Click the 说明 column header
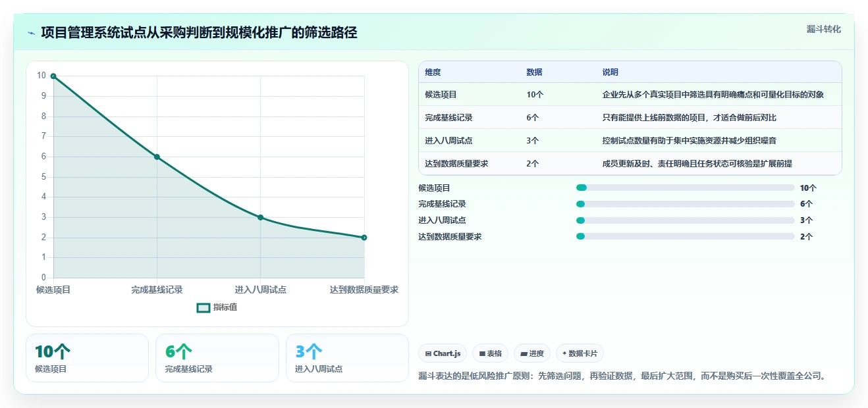The height and width of the screenshot is (408, 868). point(610,72)
